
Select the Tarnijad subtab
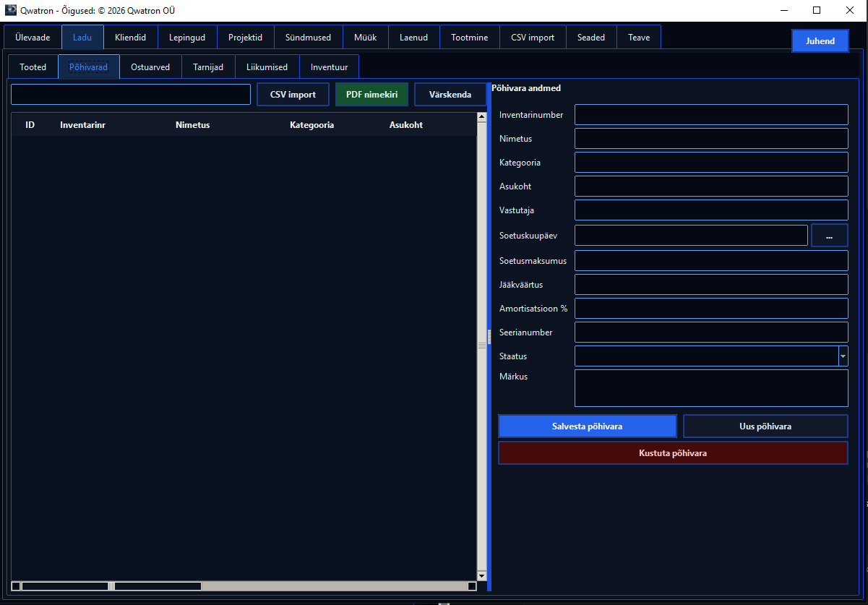coord(208,67)
